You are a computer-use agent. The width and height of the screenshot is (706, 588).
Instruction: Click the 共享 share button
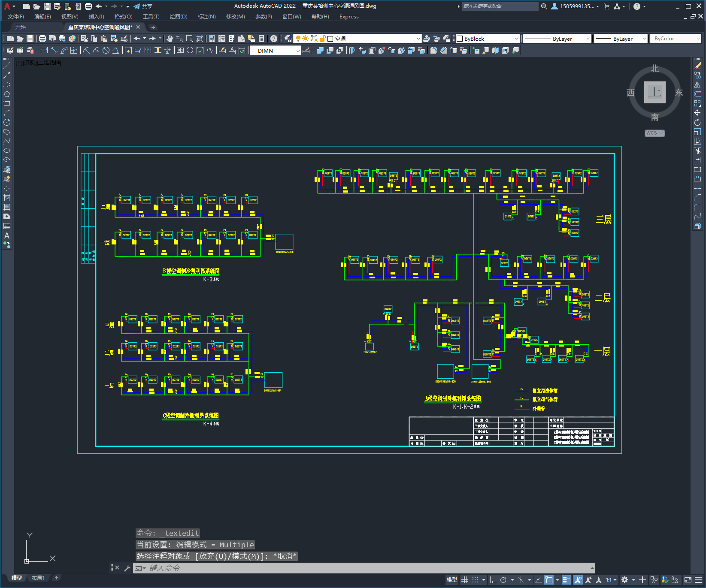coord(143,6)
